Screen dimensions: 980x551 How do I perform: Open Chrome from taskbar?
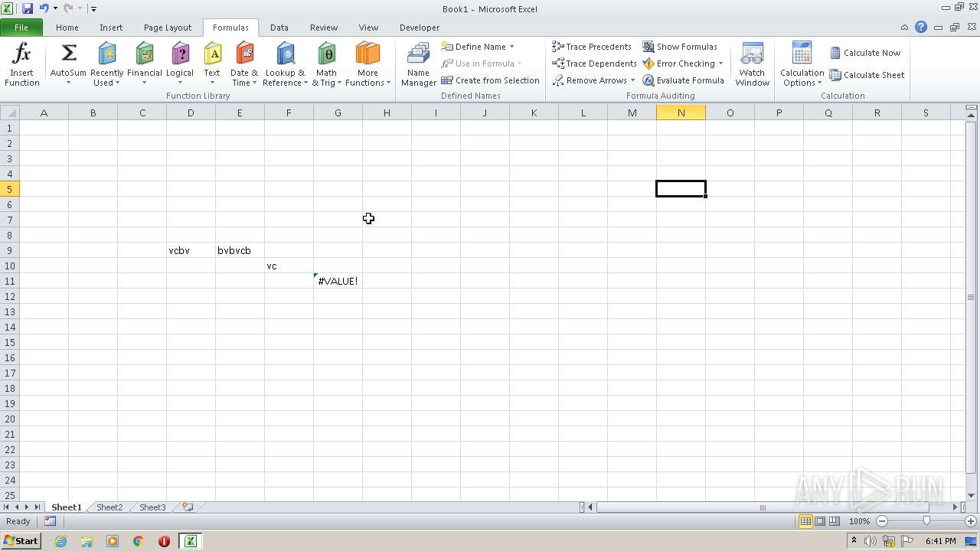coord(139,541)
